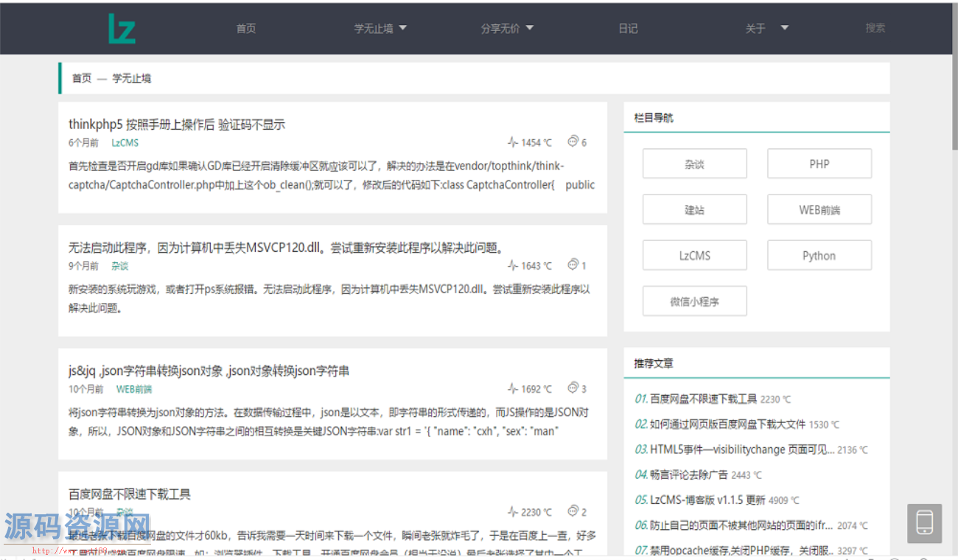Click the comment icon showing 1 on MSVCP120.dll article
958x560 pixels.
click(x=573, y=265)
